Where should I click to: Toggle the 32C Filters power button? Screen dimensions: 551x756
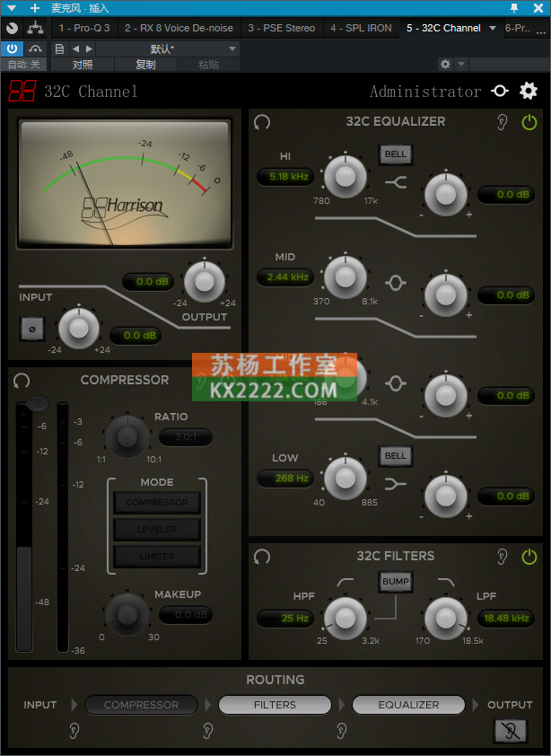[x=529, y=557]
